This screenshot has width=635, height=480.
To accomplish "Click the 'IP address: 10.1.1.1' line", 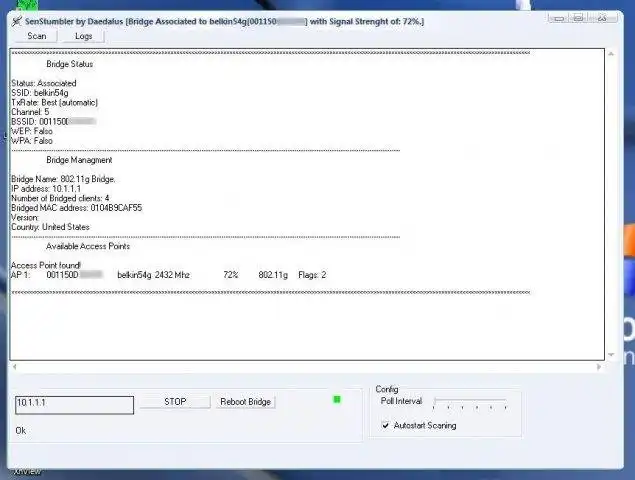I will coord(46,189).
